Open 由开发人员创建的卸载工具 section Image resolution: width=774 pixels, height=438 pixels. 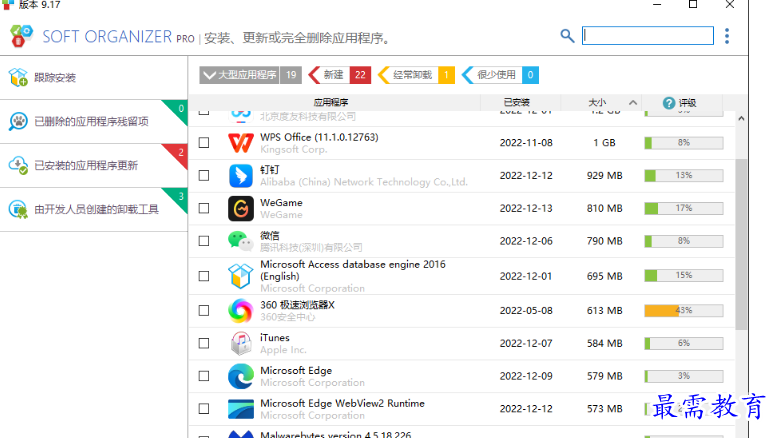(x=94, y=209)
